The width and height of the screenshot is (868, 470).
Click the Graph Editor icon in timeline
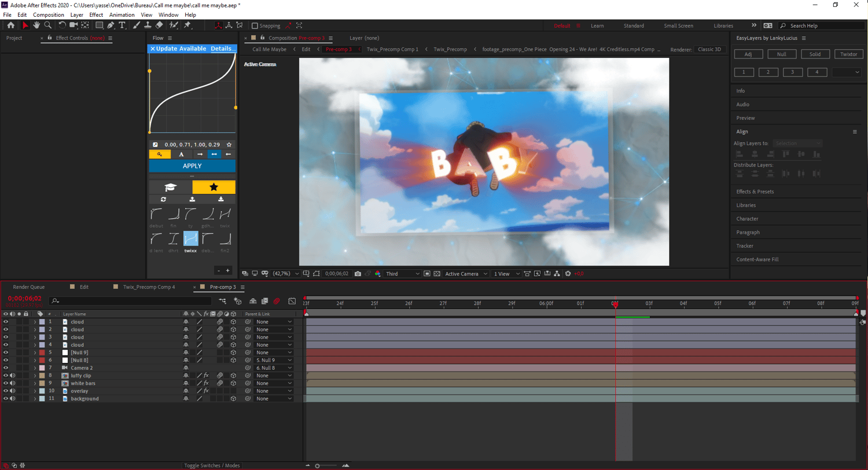292,301
